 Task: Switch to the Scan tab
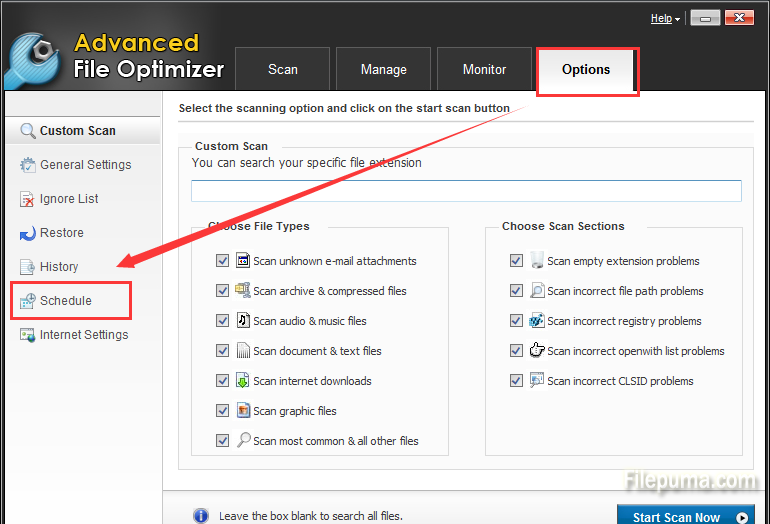click(283, 70)
